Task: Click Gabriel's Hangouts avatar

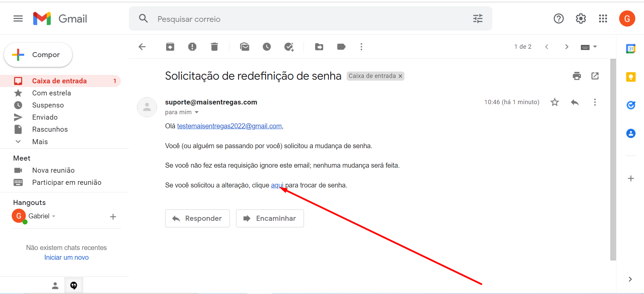Action: [x=19, y=216]
